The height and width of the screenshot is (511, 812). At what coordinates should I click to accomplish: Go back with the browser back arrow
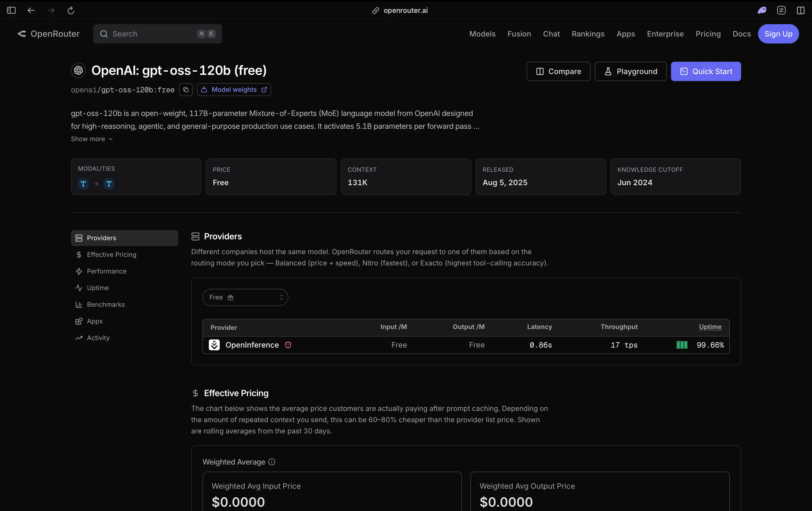(x=31, y=10)
